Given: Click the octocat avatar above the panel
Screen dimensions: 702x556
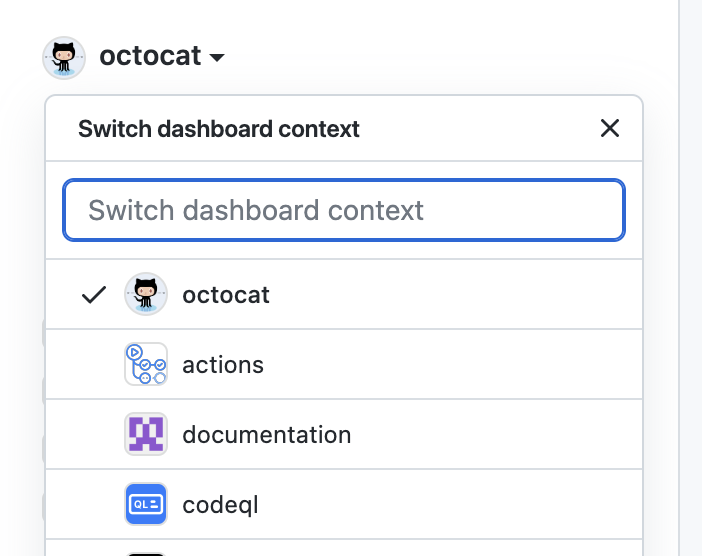Looking at the screenshot, I should pos(63,57).
